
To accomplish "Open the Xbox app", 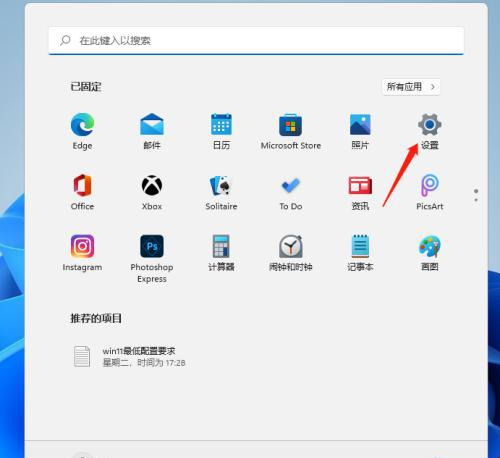I will coord(152,192).
